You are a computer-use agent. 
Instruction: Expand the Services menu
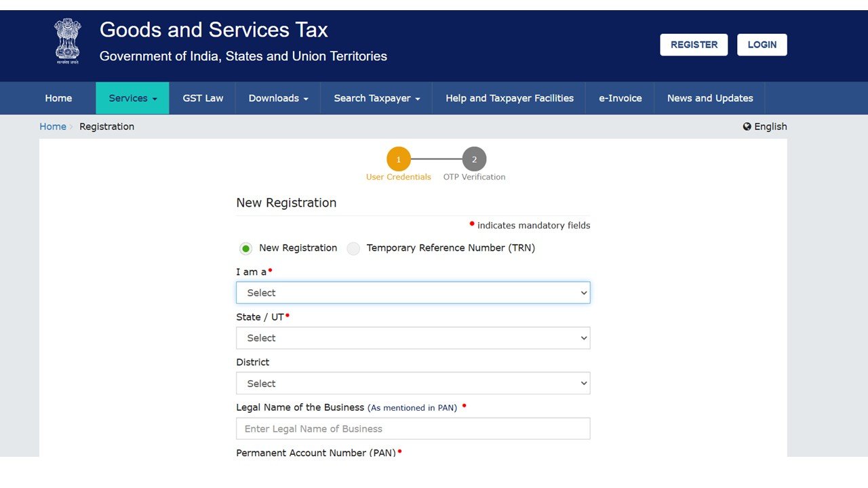coord(133,98)
